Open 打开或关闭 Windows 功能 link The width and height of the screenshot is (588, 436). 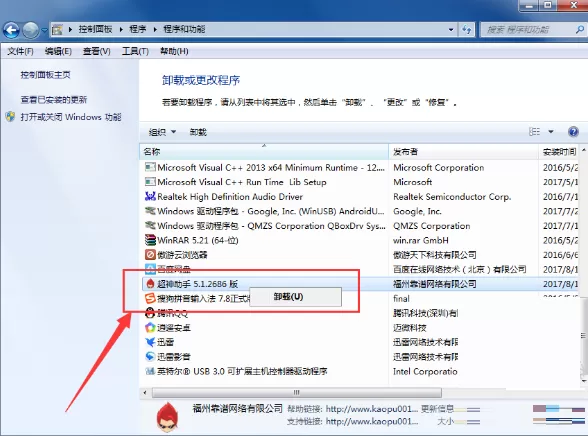coord(71,117)
